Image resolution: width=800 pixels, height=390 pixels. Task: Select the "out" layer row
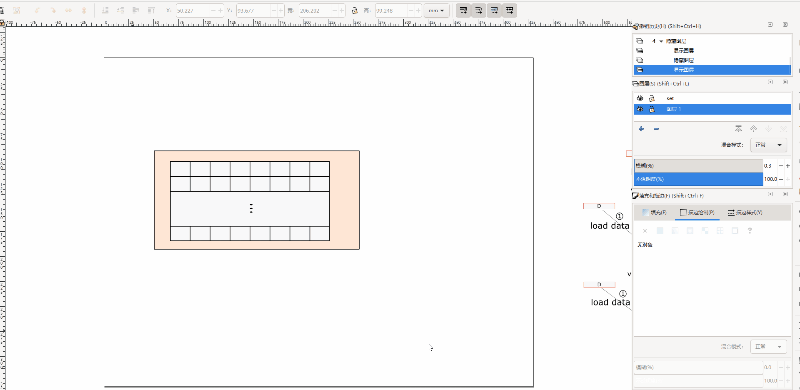click(x=712, y=98)
